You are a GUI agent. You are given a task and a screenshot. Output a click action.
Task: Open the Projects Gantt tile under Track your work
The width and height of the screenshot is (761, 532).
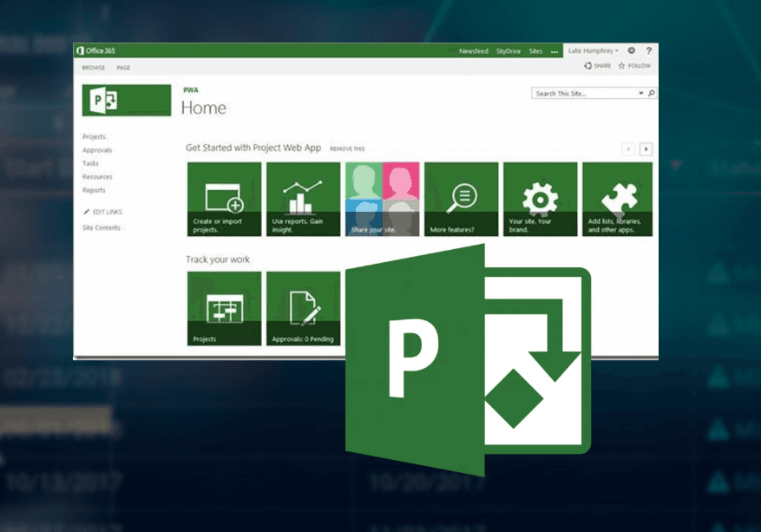pos(224,309)
